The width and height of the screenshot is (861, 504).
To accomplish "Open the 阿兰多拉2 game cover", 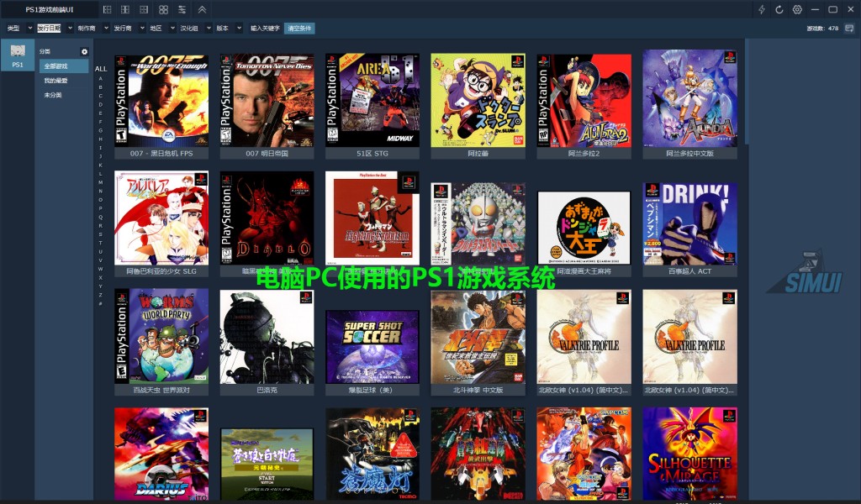I will click(584, 100).
